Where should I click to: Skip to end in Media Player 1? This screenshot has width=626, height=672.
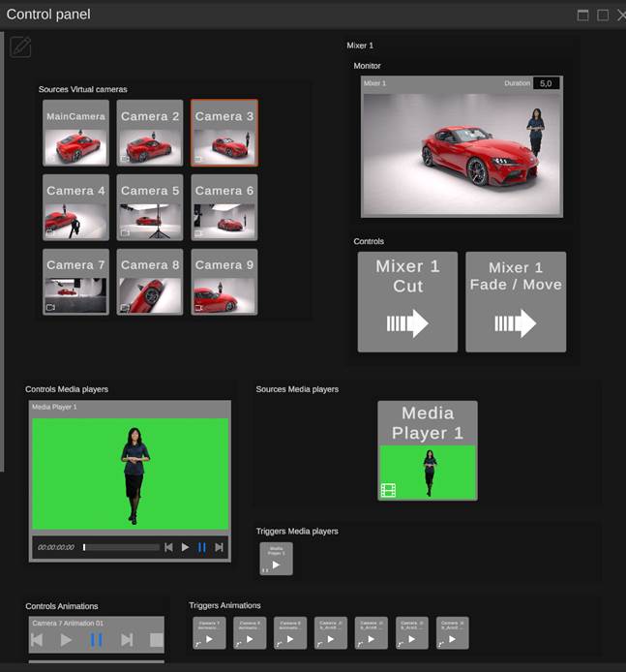(220, 547)
